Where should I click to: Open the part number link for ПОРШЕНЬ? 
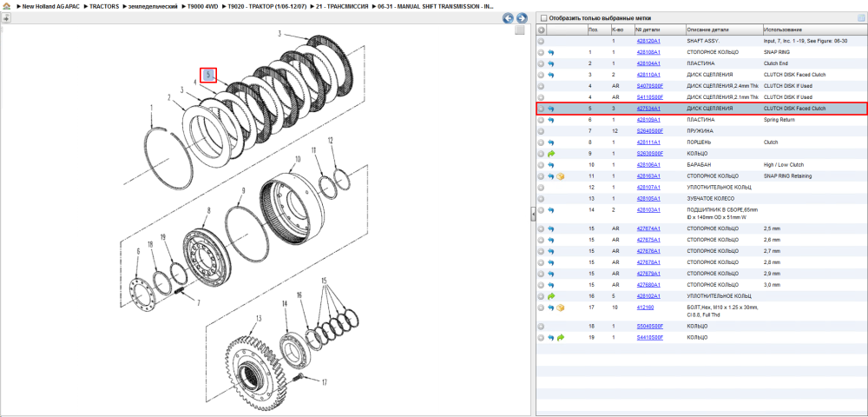(648, 142)
